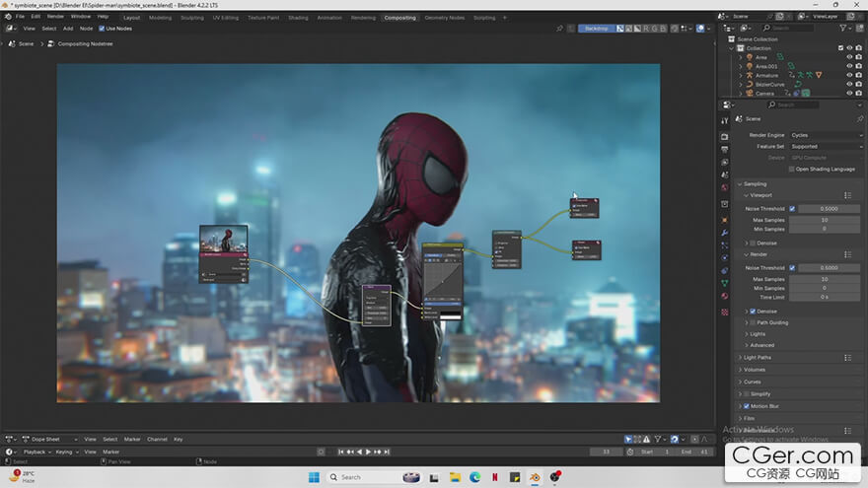
Task: Switch to the Geometry Nodes workspace tab
Action: (x=445, y=18)
